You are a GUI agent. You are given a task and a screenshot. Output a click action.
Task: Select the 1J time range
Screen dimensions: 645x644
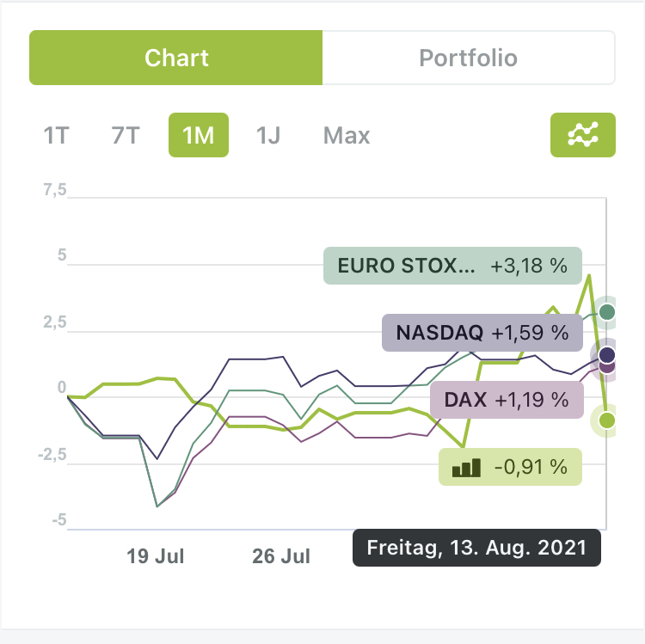click(x=268, y=136)
